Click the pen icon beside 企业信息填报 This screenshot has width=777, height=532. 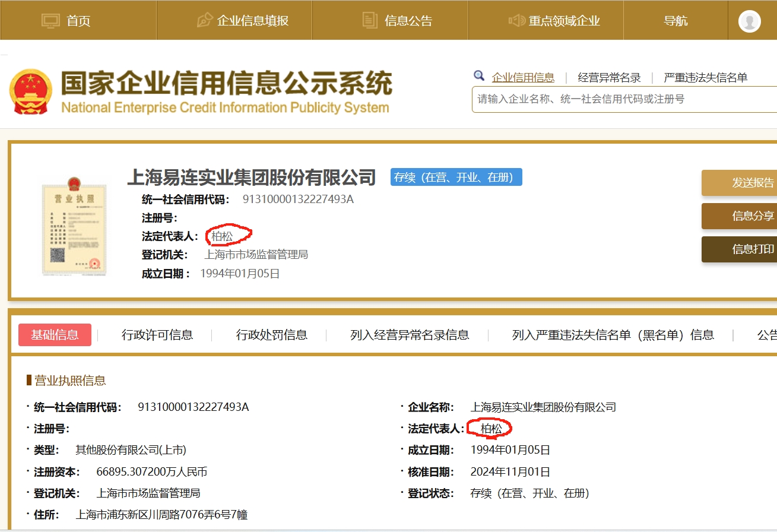point(205,20)
